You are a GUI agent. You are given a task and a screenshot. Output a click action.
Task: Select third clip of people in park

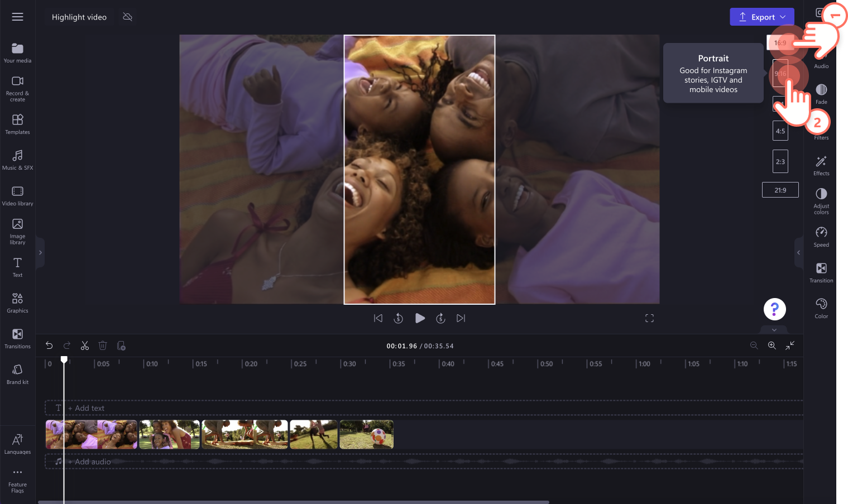(x=245, y=434)
